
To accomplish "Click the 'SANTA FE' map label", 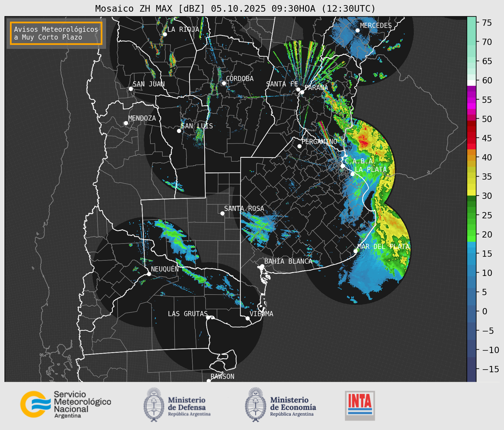I will point(282,84).
